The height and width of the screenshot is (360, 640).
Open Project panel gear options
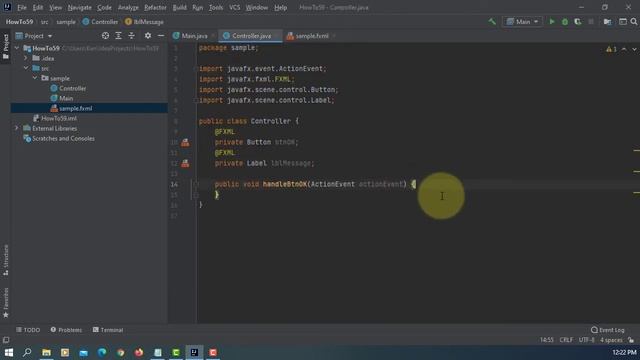coord(148,36)
